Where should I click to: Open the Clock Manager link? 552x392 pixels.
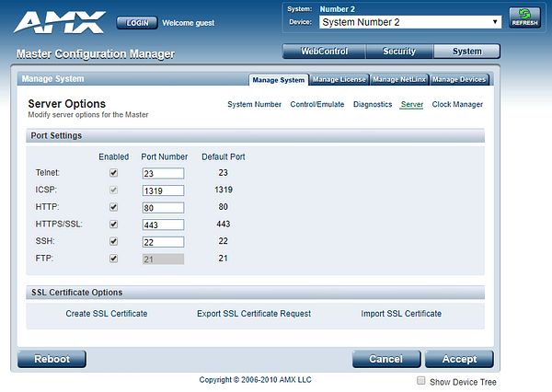(457, 104)
